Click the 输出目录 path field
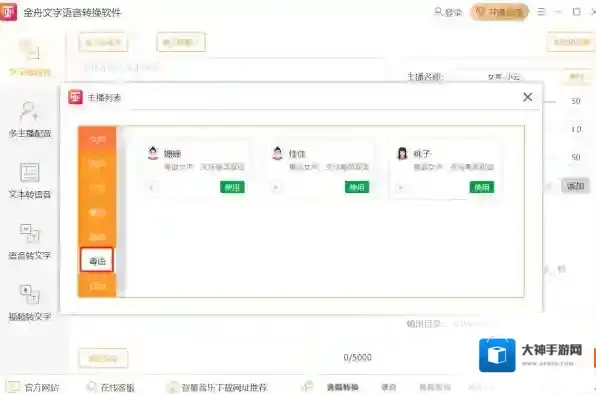The height and width of the screenshot is (394, 596). pos(476,324)
